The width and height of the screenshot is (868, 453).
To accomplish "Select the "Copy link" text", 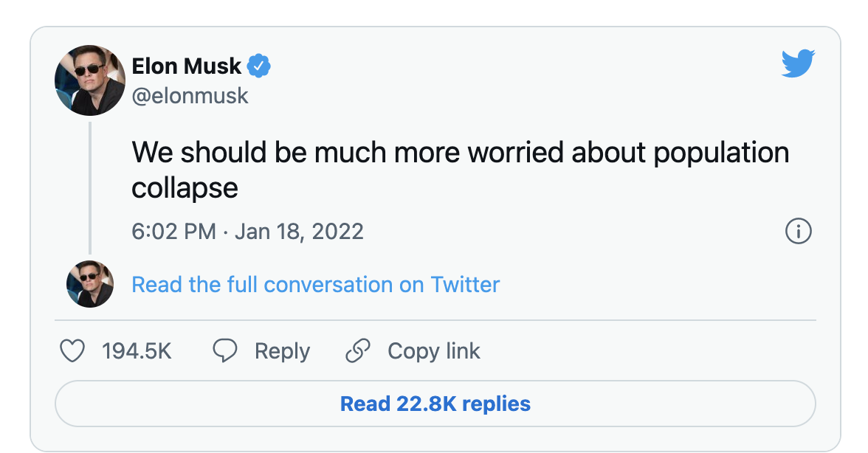I will coord(434,351).
